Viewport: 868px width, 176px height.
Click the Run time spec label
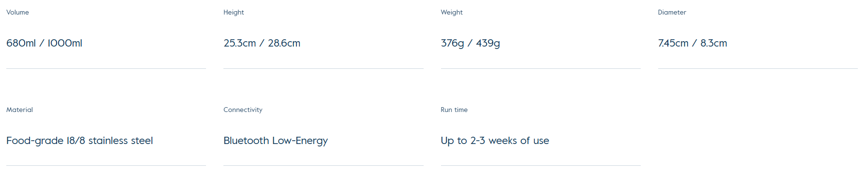click(x=454, y=110)
